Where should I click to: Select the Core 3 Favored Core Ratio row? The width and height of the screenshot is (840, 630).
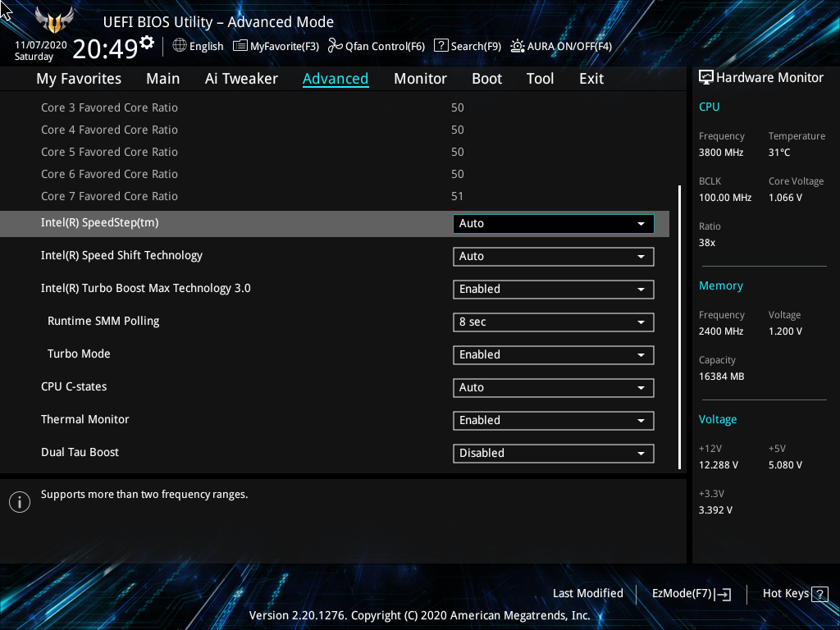[335, 107]
